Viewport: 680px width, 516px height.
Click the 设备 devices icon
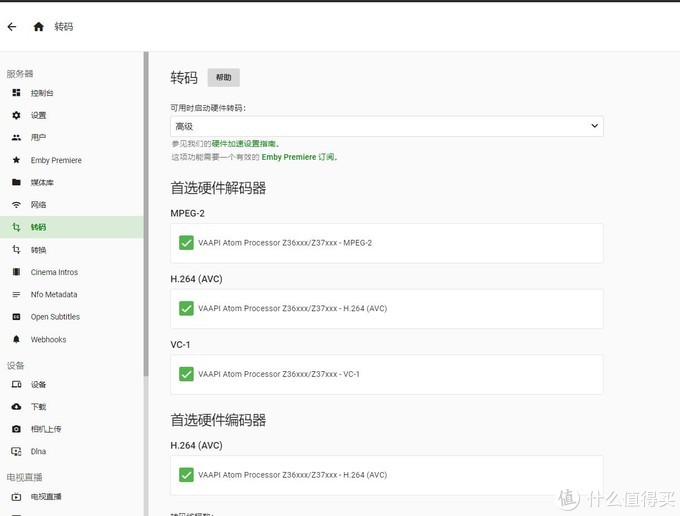click(x=16, y=385)
